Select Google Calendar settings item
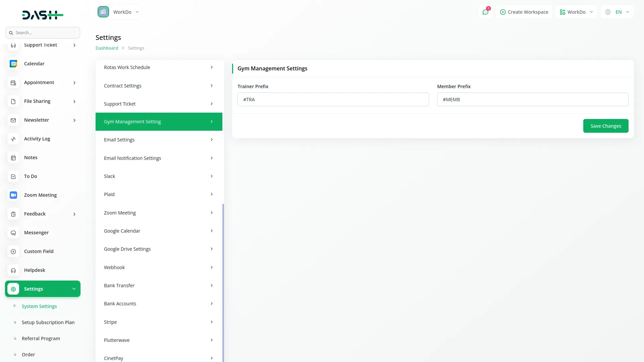 pyautogui.click(x=159, y=231)
